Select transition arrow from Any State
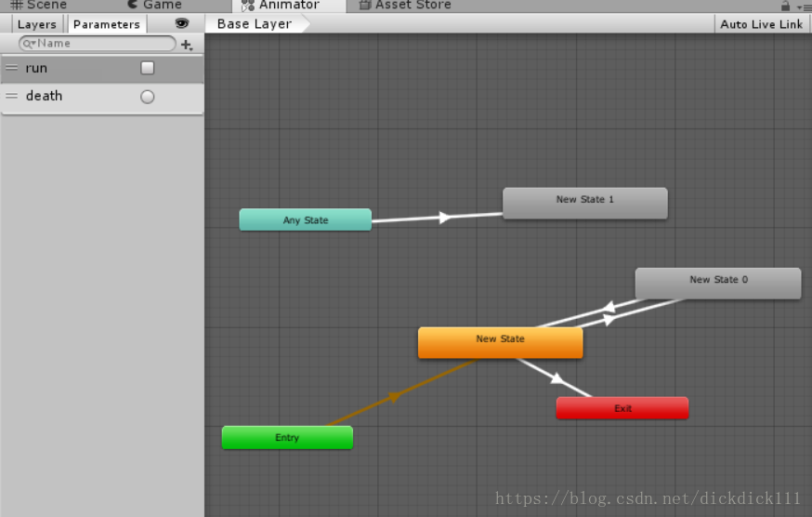Viewport: 812px width, 517px height. tap(444, 218)
